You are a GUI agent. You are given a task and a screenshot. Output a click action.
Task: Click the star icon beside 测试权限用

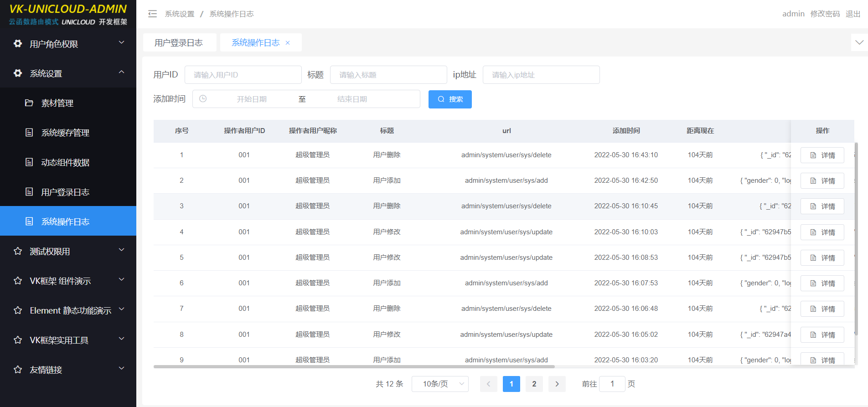[x=18, y=251]
